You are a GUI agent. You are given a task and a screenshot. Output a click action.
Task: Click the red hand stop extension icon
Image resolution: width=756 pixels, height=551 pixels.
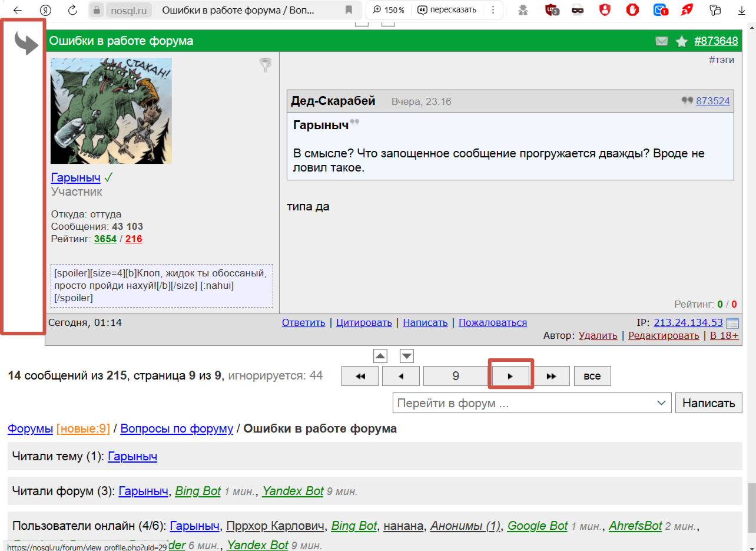[632, 10]
